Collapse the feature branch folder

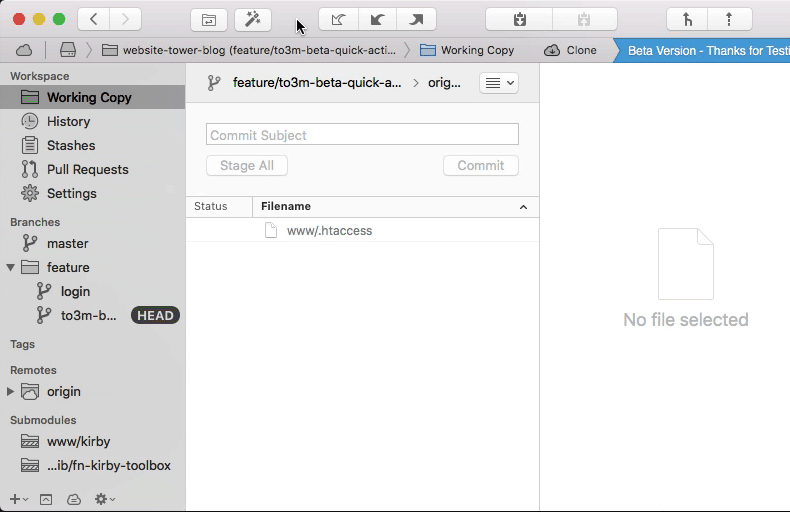coord(11,268)
